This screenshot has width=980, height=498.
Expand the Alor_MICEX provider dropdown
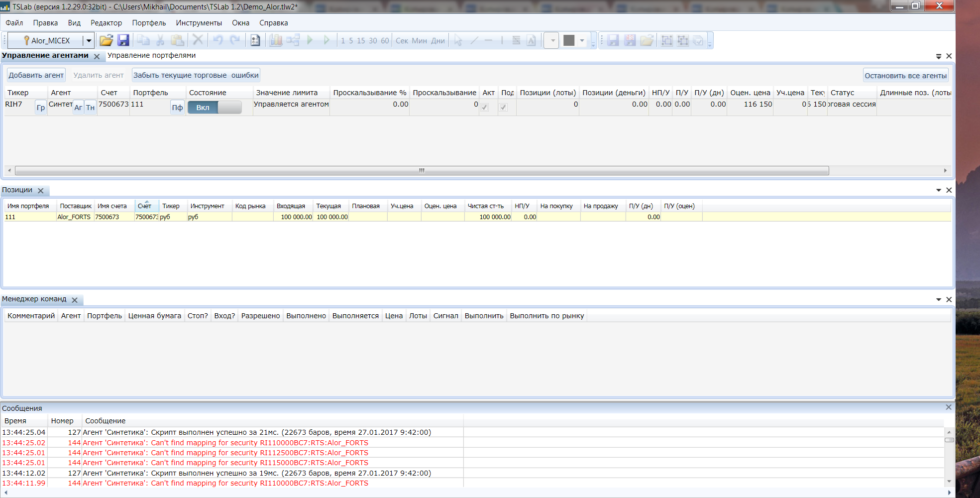point(89,40)
